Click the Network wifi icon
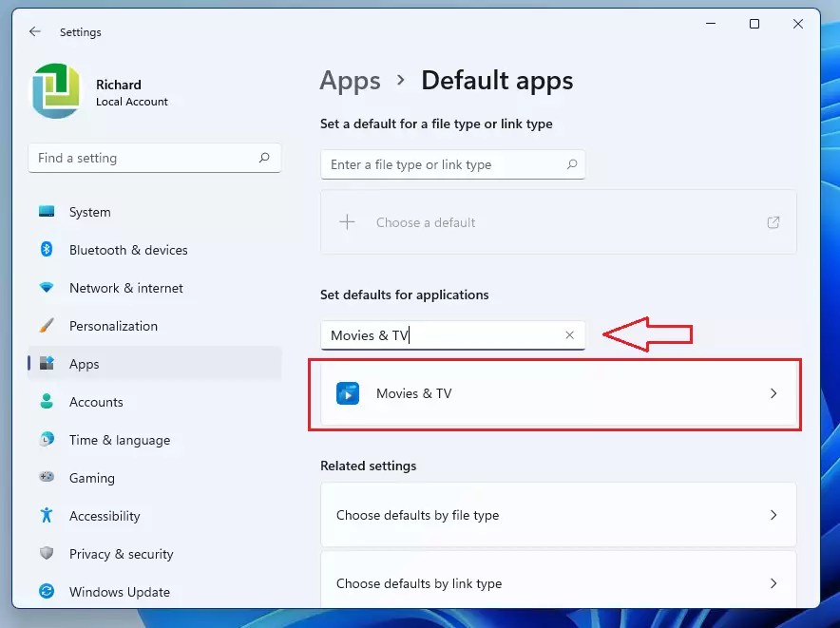 pyautogui.click(x=47, y=288)
